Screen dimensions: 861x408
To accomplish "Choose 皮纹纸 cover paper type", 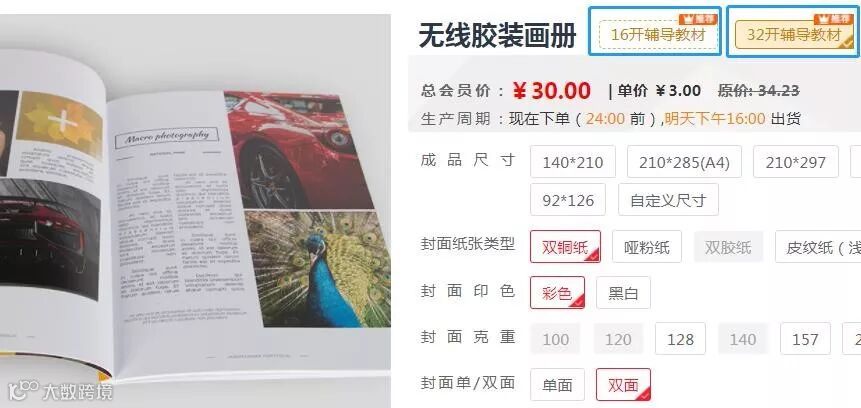I will 818,247.
